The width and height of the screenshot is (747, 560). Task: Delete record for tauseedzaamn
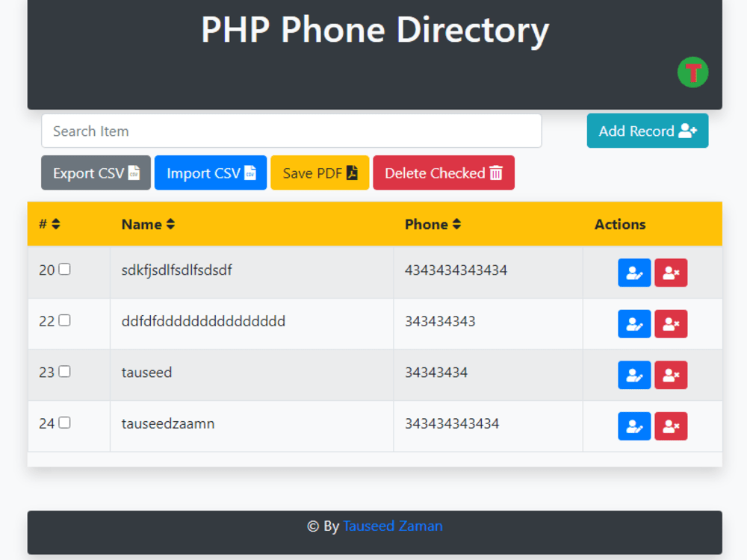click(x=671, y=426)
